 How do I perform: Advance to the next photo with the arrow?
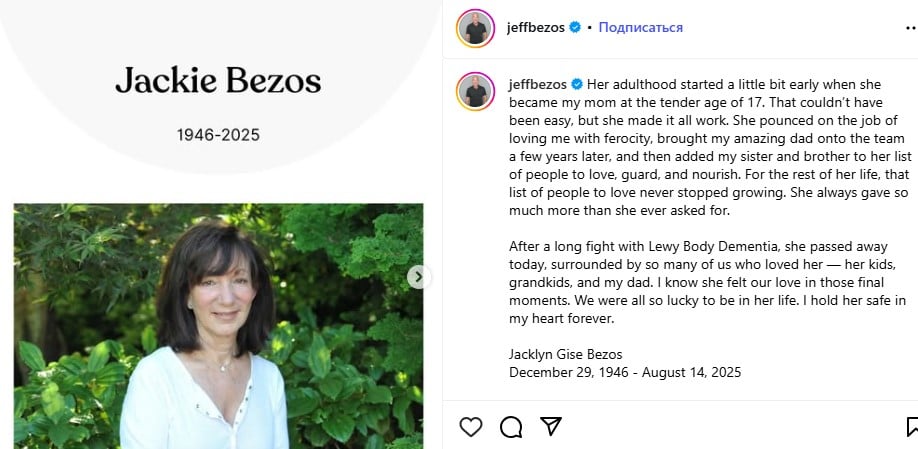point(418,277)
